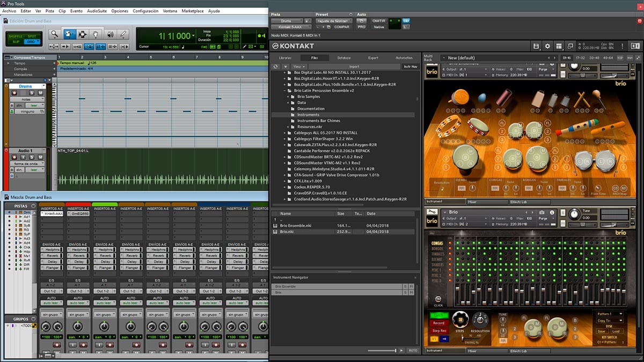Click the Record button in Brio
Screen dimensions: 644x362
click(438, 323)
